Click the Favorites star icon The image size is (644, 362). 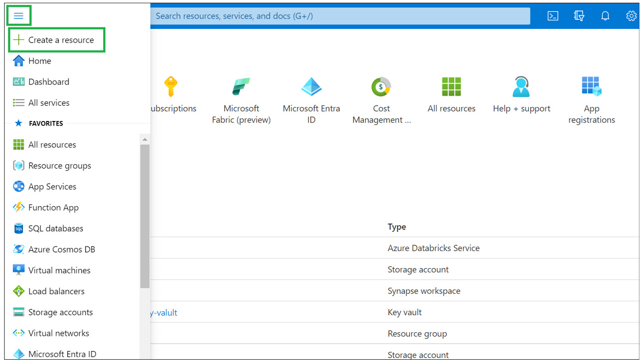19,123
